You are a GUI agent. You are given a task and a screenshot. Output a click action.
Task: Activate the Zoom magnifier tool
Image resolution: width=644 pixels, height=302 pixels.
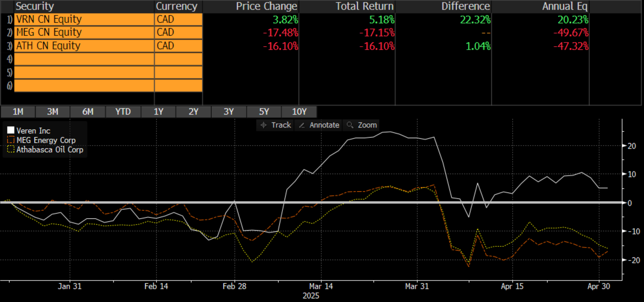click(x=362, y=125)
